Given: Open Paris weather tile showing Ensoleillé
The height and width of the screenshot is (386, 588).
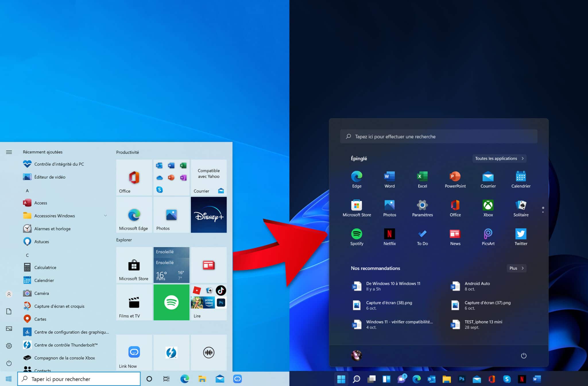Looking at the screenshot, I should (x=171, y=265).
